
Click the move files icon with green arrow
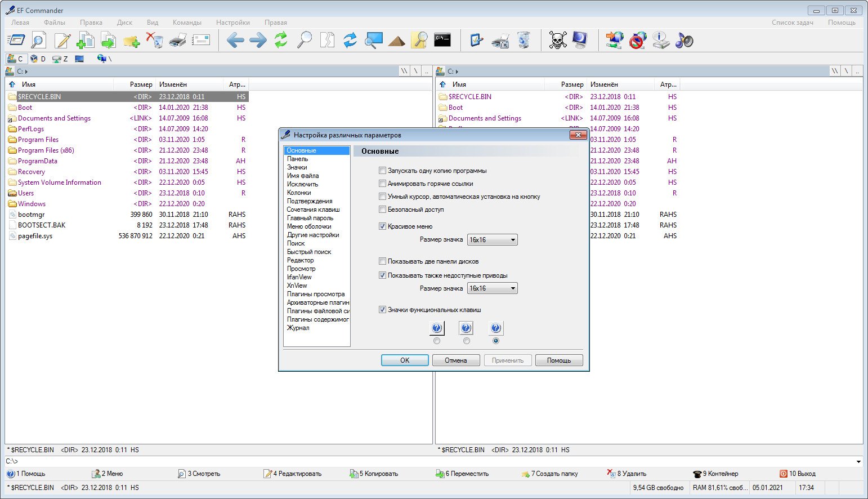click(108, 40)
